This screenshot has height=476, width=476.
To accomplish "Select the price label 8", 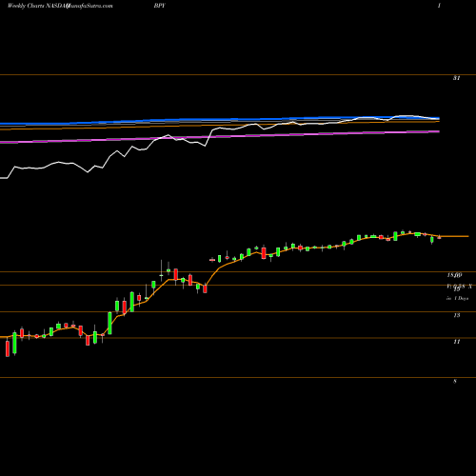I will point(455,382).
